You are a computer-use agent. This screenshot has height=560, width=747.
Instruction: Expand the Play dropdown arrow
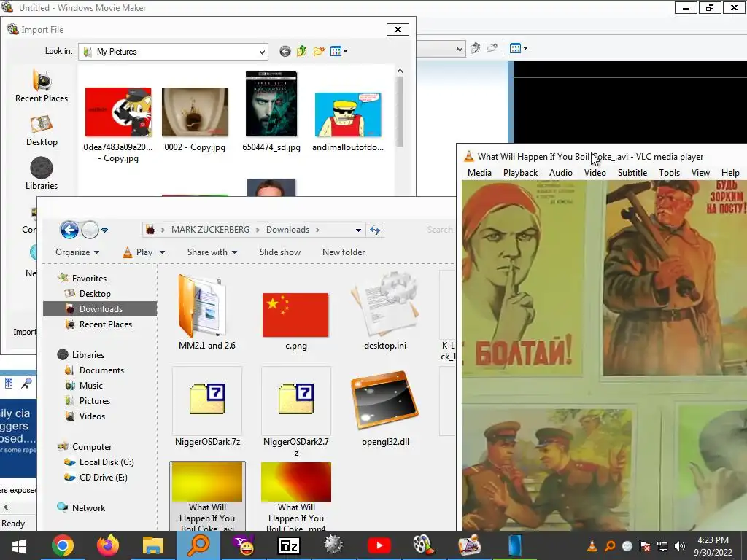162,252
